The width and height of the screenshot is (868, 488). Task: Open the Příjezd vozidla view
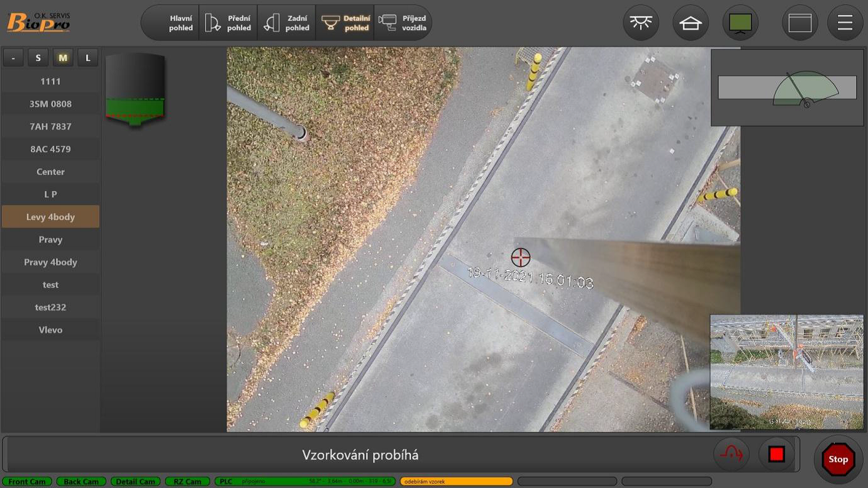click(403, 23)
